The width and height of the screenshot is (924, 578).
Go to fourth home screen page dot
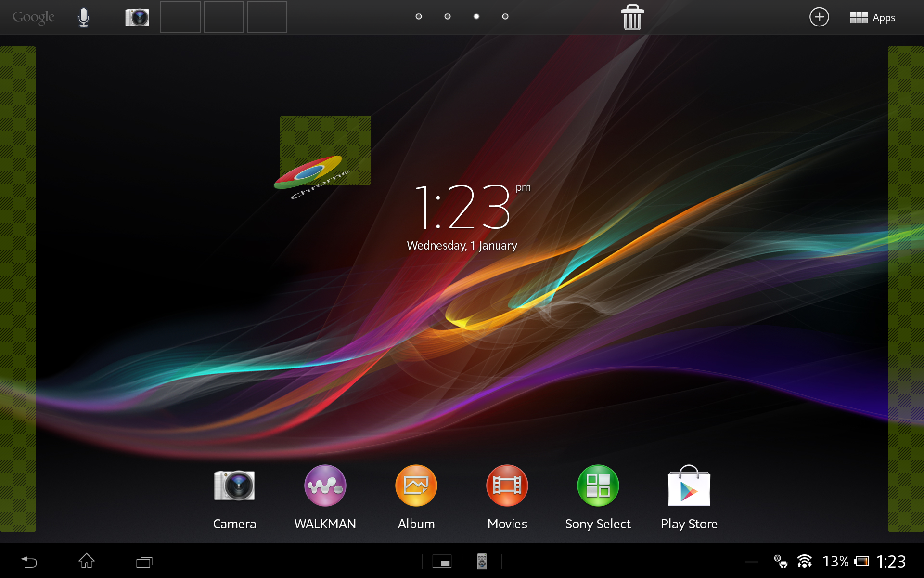pyautogui.click(x=505, y=16)
